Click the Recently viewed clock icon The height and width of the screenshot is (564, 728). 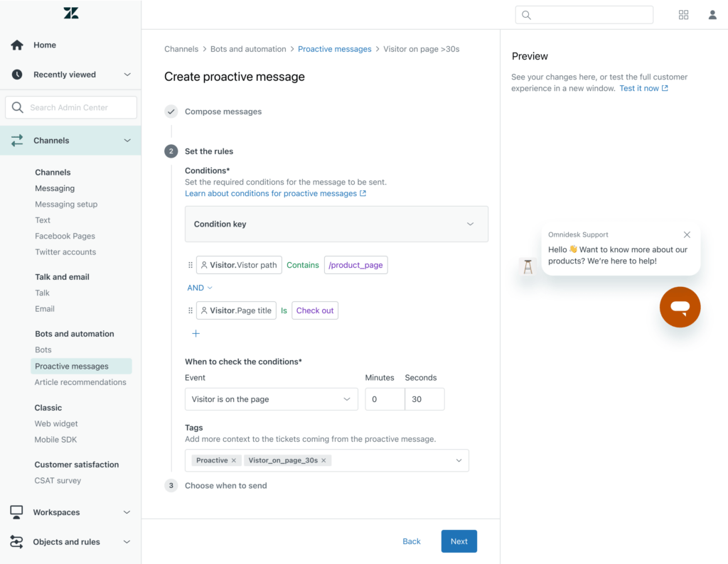pos(17,75)
